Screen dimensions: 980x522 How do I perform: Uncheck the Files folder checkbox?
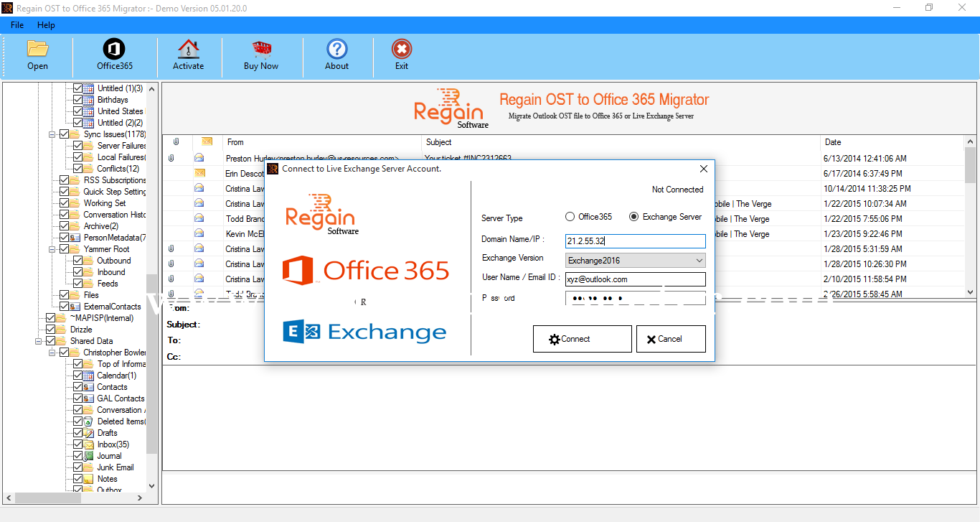point(64,295)
